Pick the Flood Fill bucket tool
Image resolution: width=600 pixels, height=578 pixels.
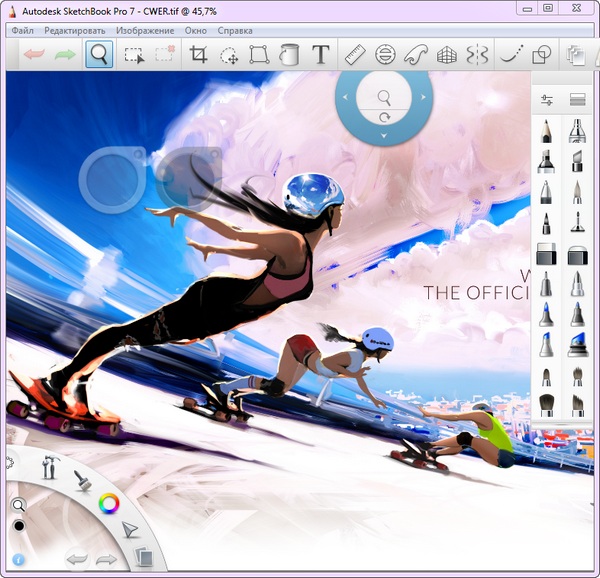coord(290,55)
